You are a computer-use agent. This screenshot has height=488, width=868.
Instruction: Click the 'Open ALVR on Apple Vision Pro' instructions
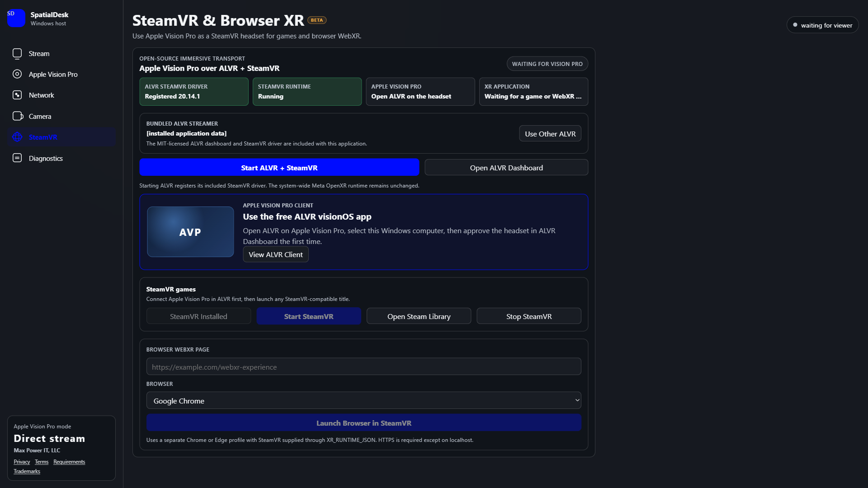399,236
